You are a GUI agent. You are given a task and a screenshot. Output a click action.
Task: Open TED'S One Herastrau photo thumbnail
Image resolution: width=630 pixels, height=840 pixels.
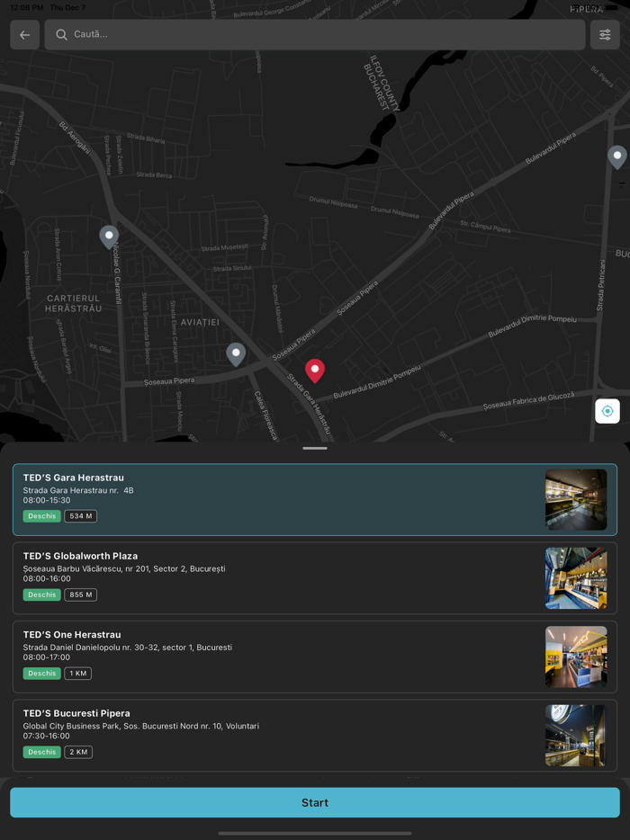576,657
